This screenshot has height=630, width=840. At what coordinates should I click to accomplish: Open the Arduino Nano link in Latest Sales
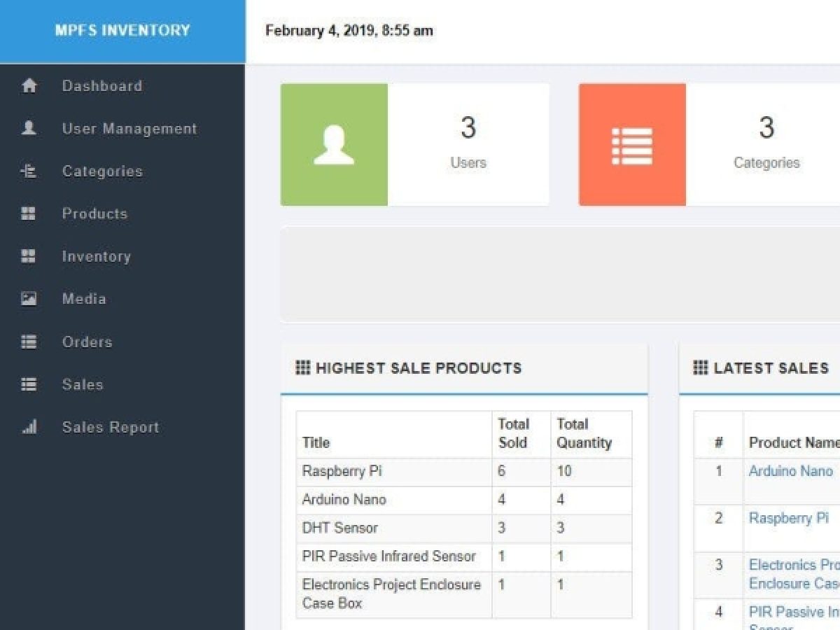click(791, 471)
